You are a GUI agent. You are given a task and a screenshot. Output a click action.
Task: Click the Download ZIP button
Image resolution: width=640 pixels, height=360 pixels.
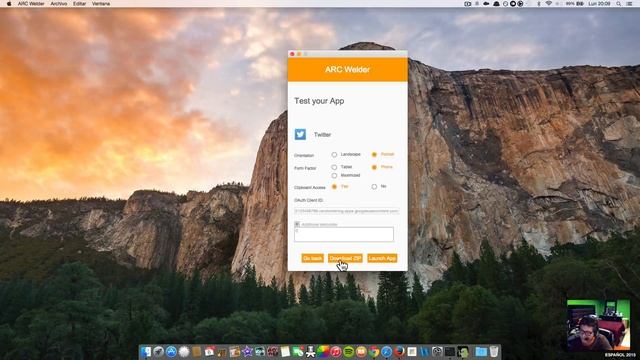(345, 258)
